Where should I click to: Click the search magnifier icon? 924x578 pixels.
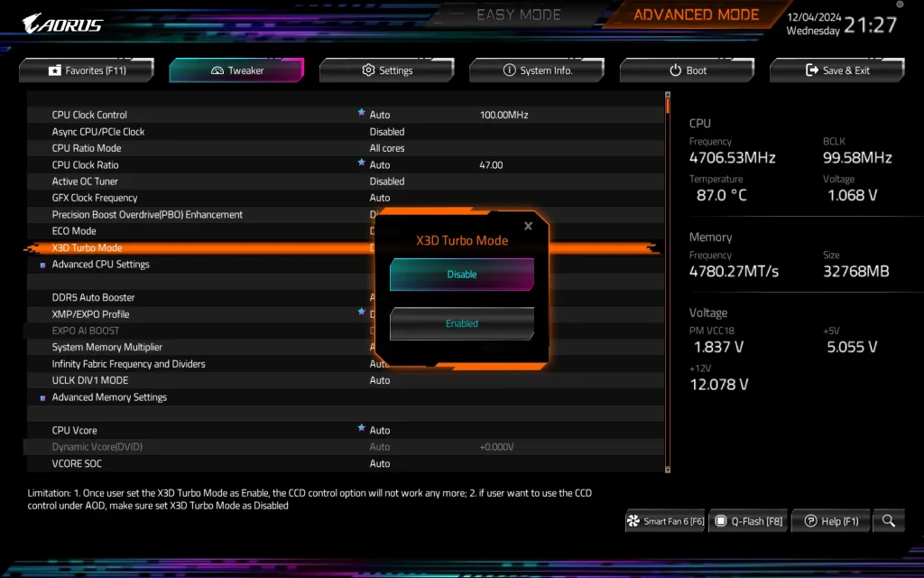(888, 520)
